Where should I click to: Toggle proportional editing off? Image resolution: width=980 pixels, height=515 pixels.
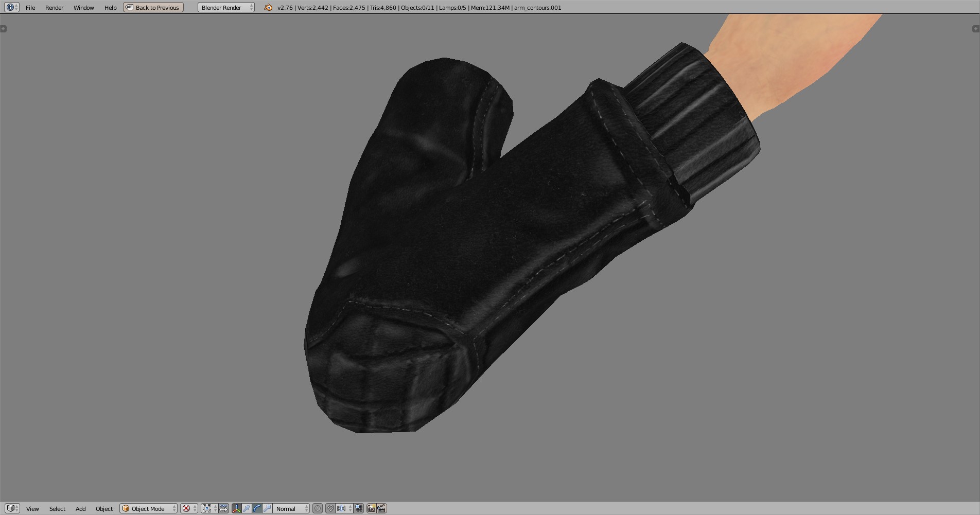pyautogui.click(x=318, y=509)
